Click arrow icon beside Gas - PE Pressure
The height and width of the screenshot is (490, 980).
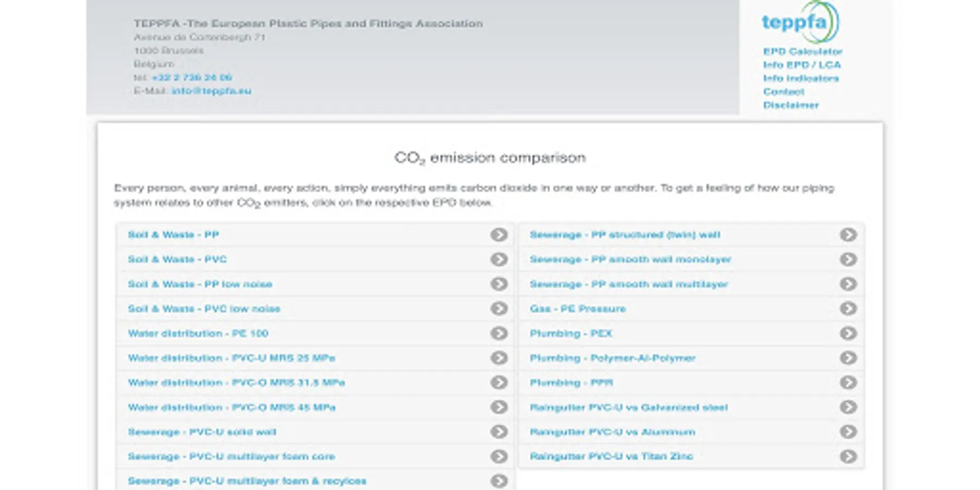click(x=848, y=309)
